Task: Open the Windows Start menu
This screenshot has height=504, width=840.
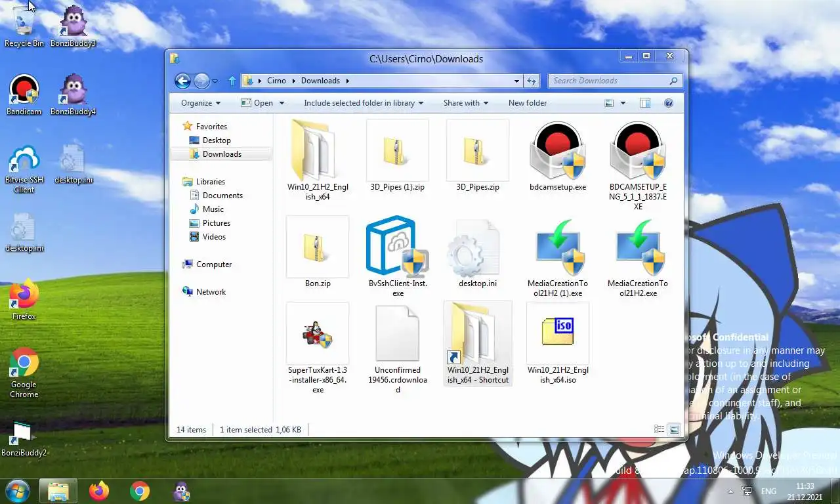Action: point(17,491)
